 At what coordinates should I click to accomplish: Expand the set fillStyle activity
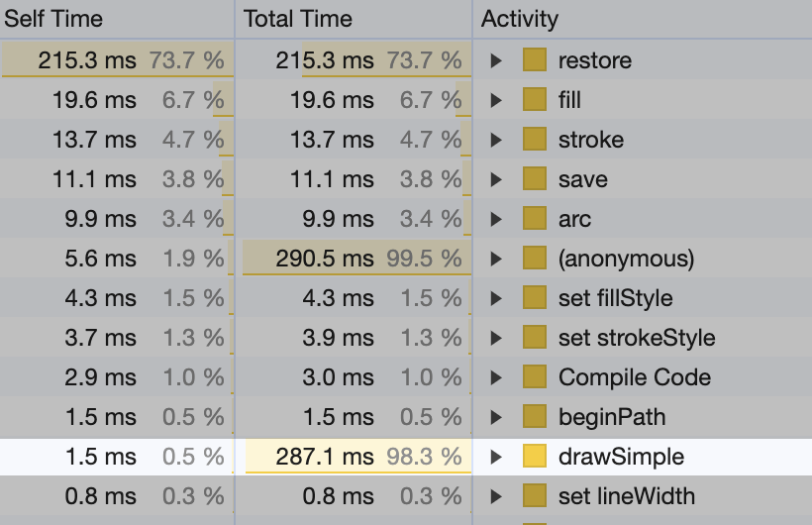(497, 298)
